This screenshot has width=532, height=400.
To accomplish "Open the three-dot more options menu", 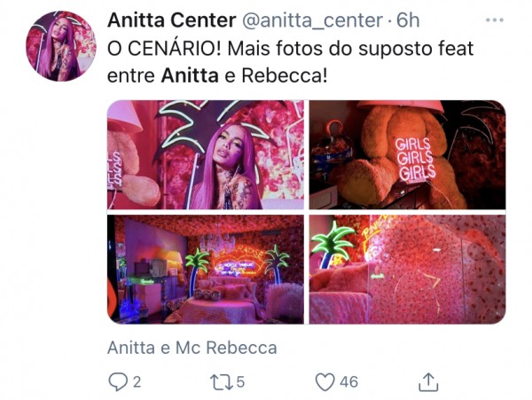I will point(495,20).
